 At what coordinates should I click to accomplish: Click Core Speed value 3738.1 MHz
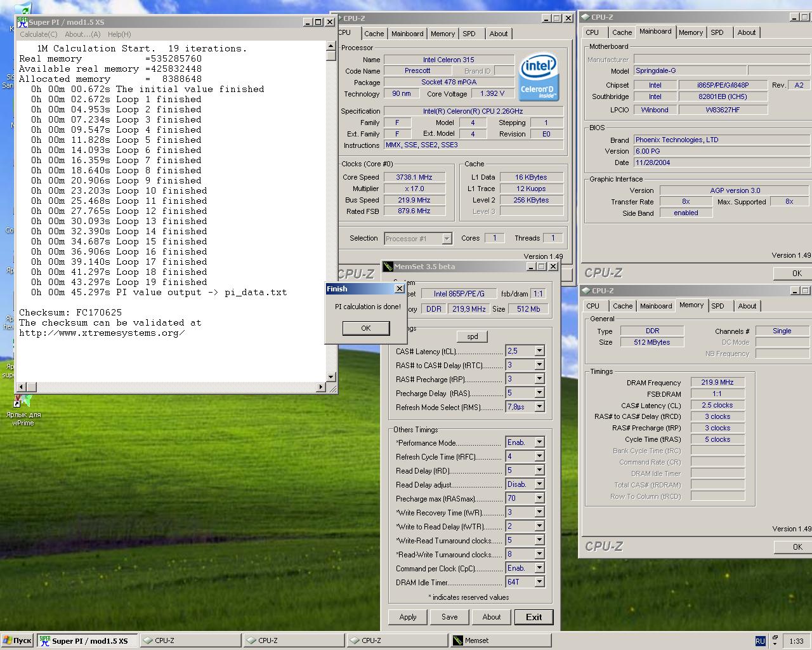[414, 177]
